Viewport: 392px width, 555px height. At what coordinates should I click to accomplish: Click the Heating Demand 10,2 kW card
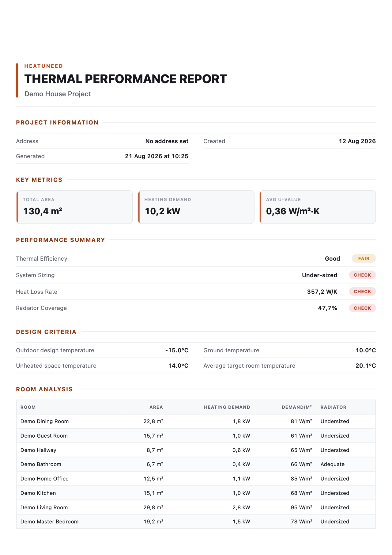pyautogui.click(x=196, y=207)
